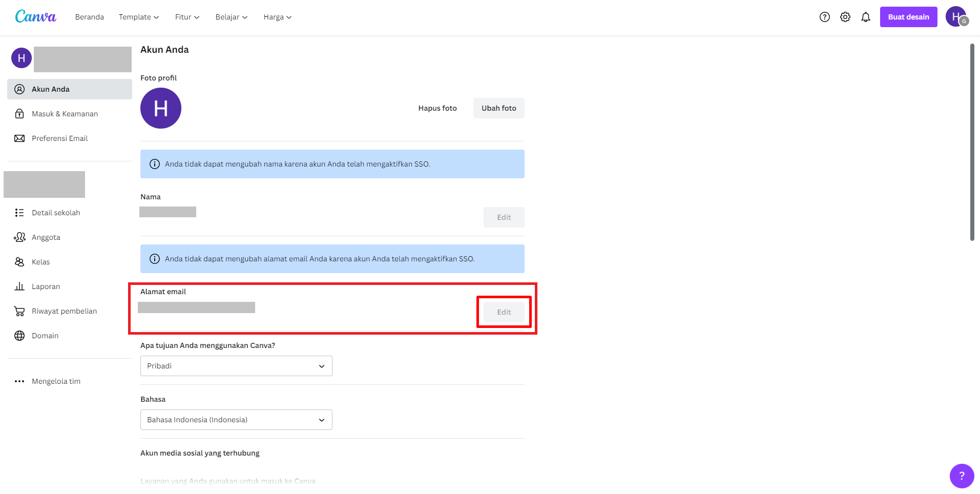Click Hapus foto
The height and width of the screenshot is (494, 980).
pos(437,108)
